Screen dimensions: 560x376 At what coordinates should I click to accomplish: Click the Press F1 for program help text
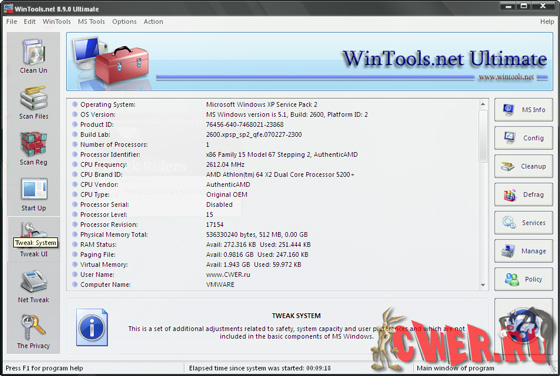(45, 368)
